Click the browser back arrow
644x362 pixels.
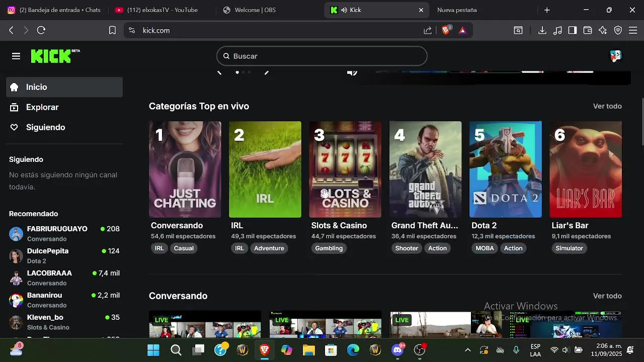pyautogui.click(x=11, y=30)
